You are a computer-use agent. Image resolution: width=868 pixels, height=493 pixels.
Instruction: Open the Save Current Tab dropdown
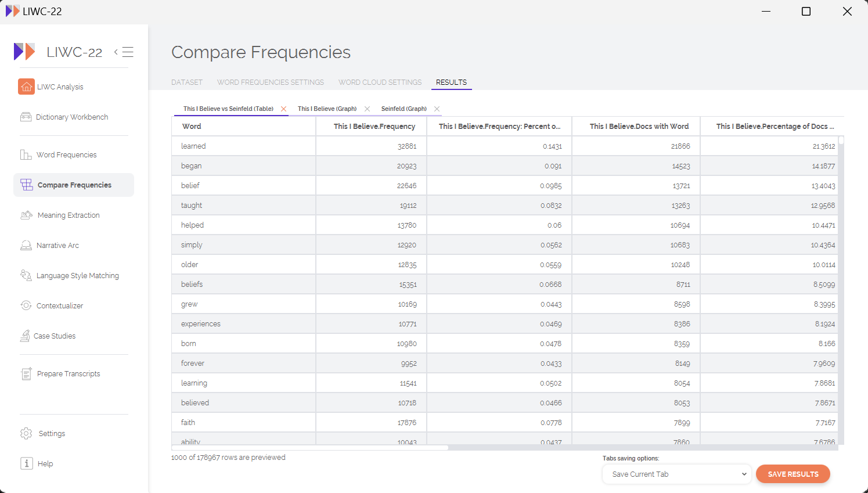tap(677, 474)
